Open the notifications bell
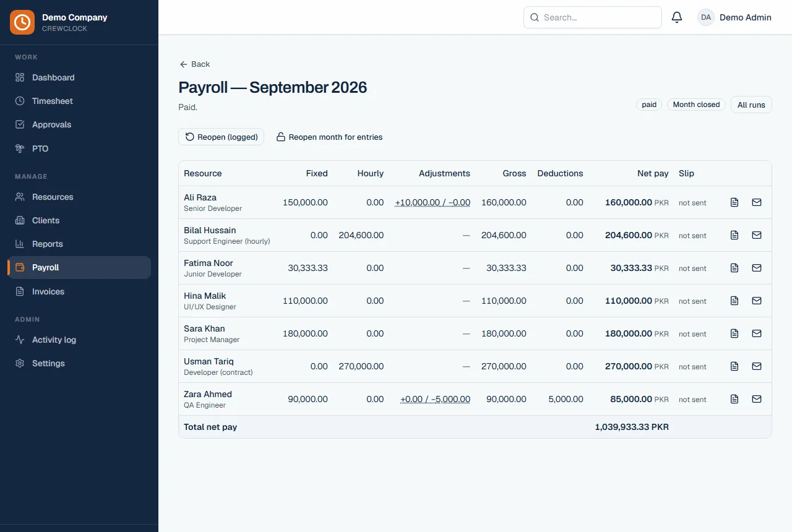The width and height of the screenshot is (792, 532). point(677,17)
